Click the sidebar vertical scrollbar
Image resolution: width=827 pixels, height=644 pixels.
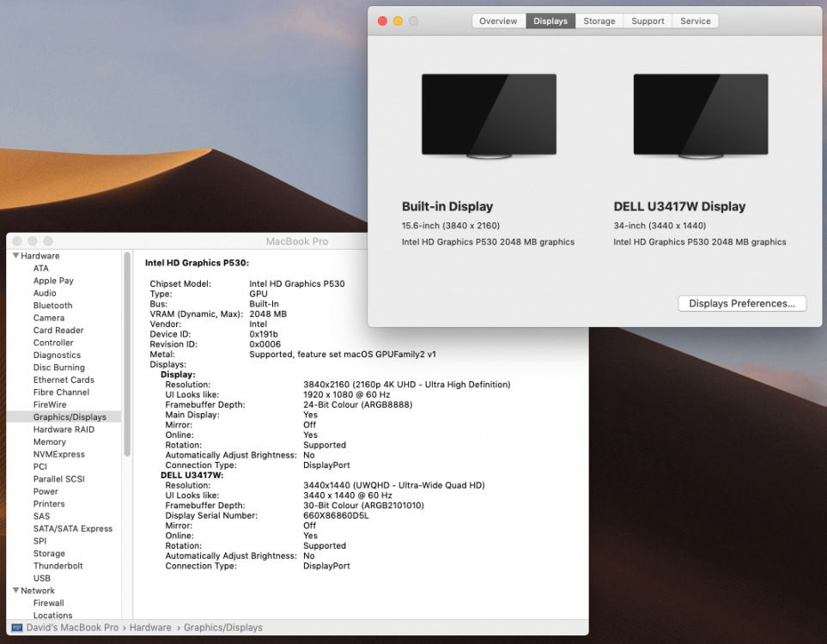pos(126,354)
